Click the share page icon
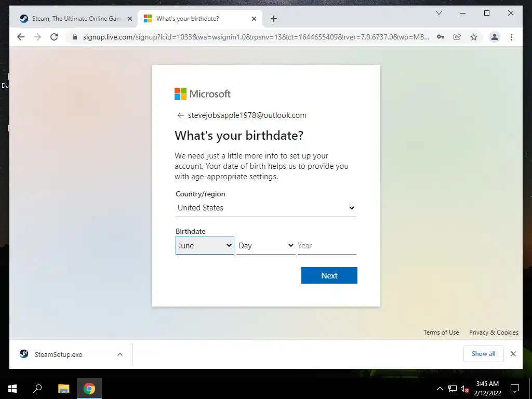The height and width of the screenshot is (399, 532). 457,37
